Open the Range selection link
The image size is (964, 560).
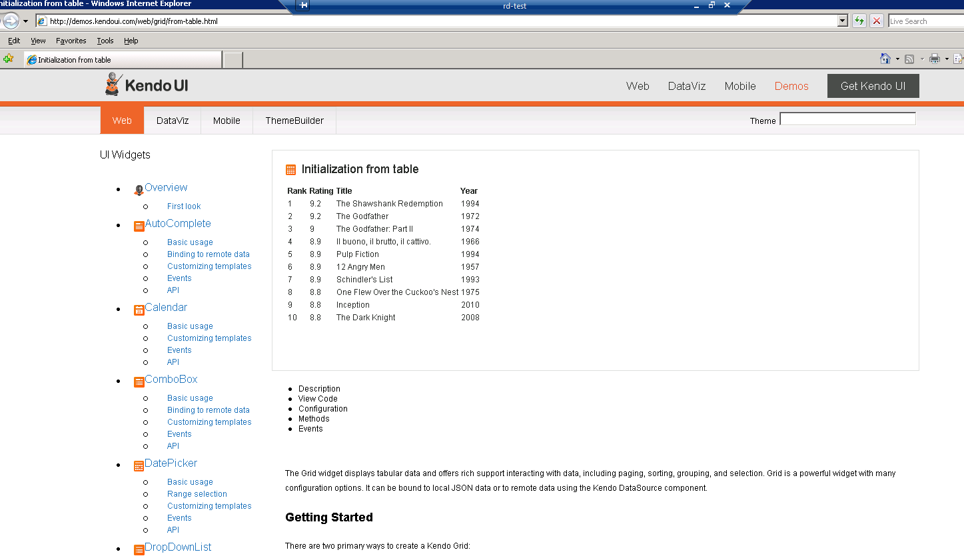pos(197,494)
